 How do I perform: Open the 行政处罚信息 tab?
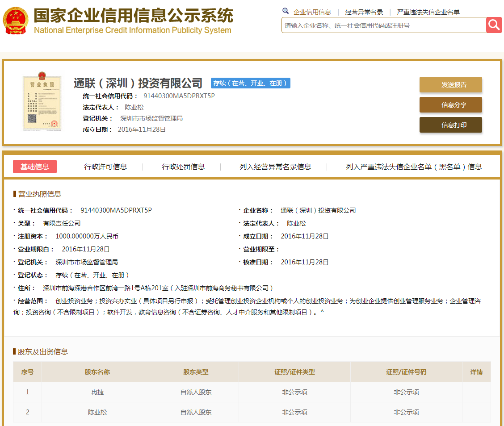tap(183, 167)
